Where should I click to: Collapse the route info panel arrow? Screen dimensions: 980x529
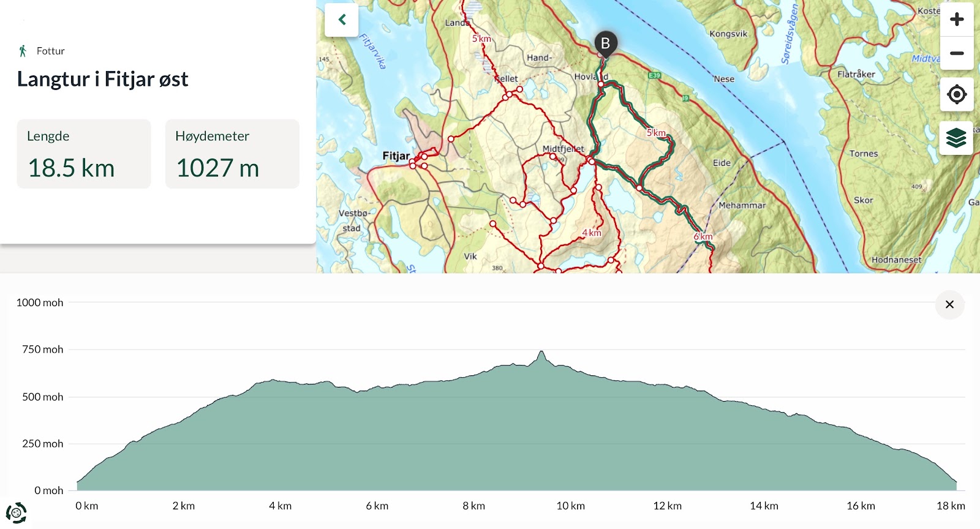click(x=342, y=20)
